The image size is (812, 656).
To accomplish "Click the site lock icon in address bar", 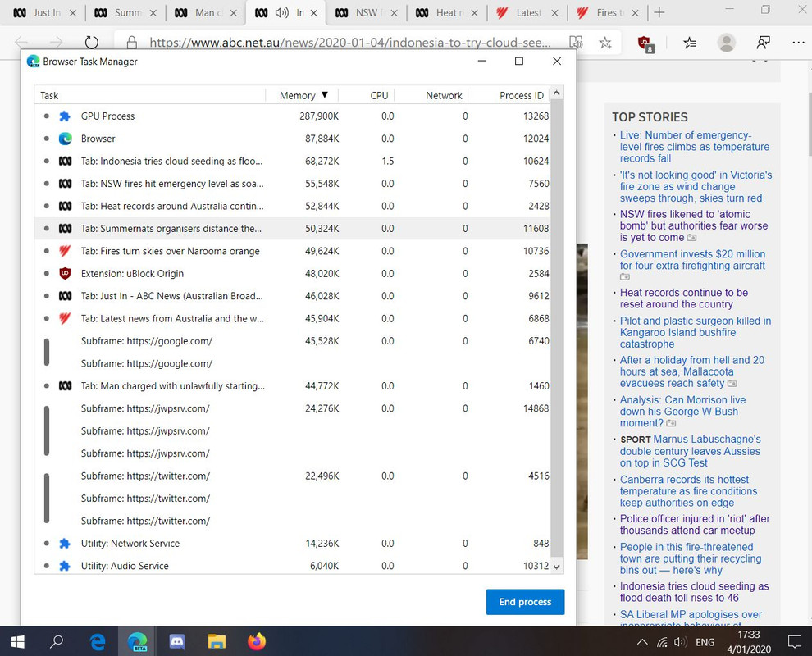I will click(131, 43).
